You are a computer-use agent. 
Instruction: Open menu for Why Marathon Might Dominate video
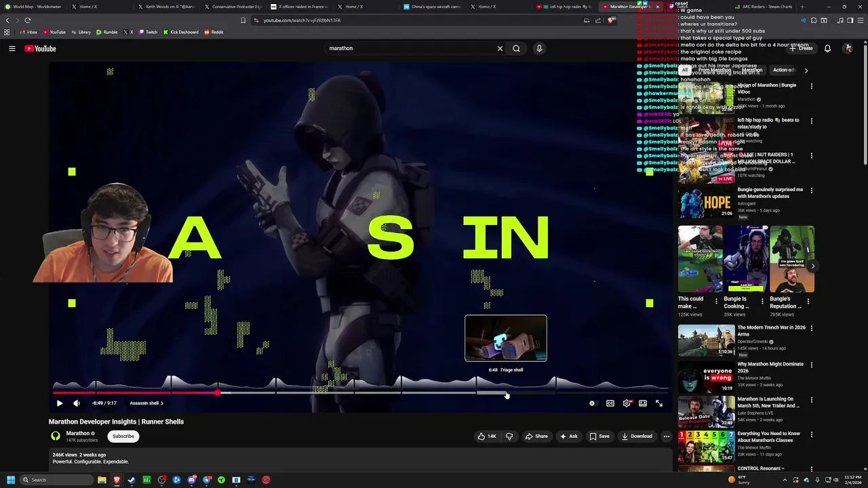(x=812, y=365)
